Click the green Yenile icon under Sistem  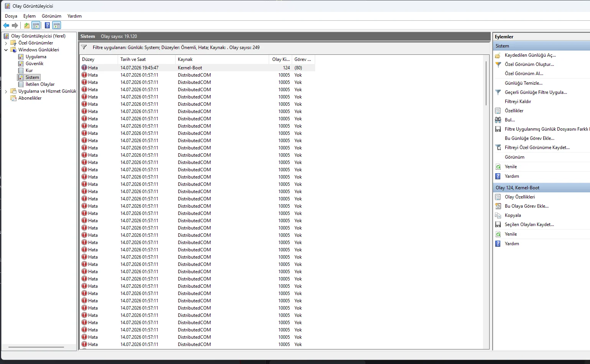pyautogui.click(x=498, y=167)
